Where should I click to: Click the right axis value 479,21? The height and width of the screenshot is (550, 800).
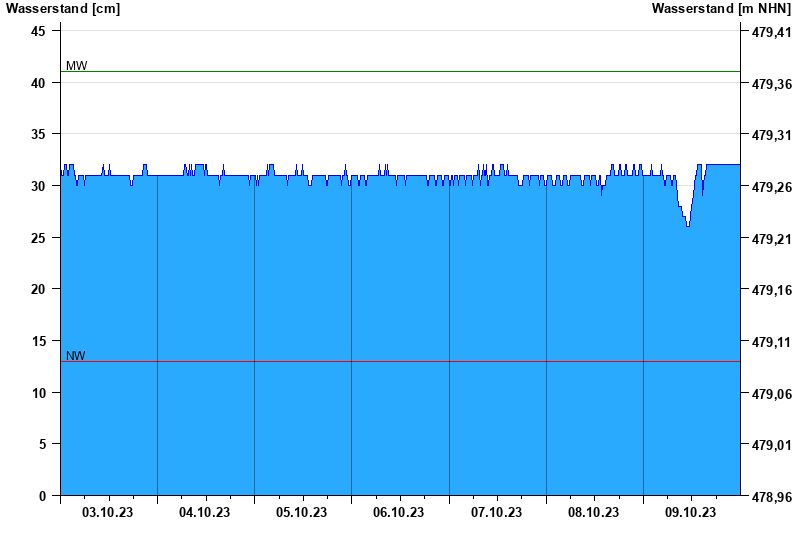coord(772,239)
